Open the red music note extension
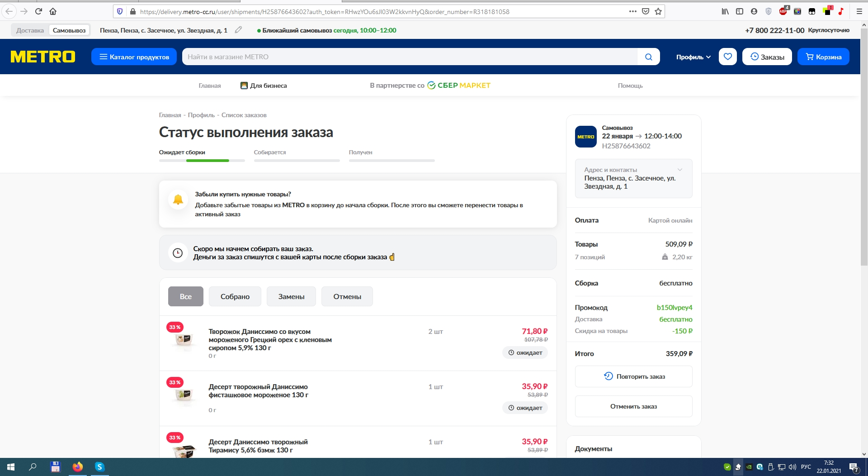868x476 pixels. (x=841, y=11)
